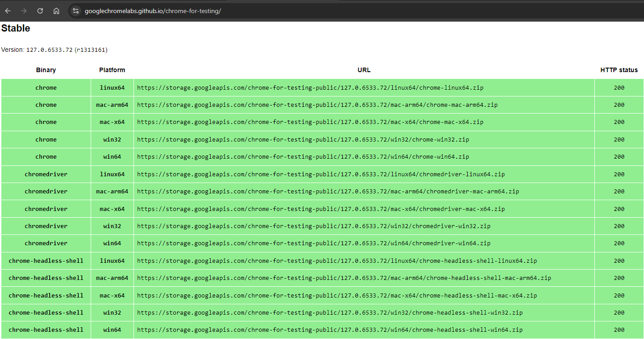644x339 pixels.
Task: Click the chrome win64 download link
Action: tap(303, 157)
